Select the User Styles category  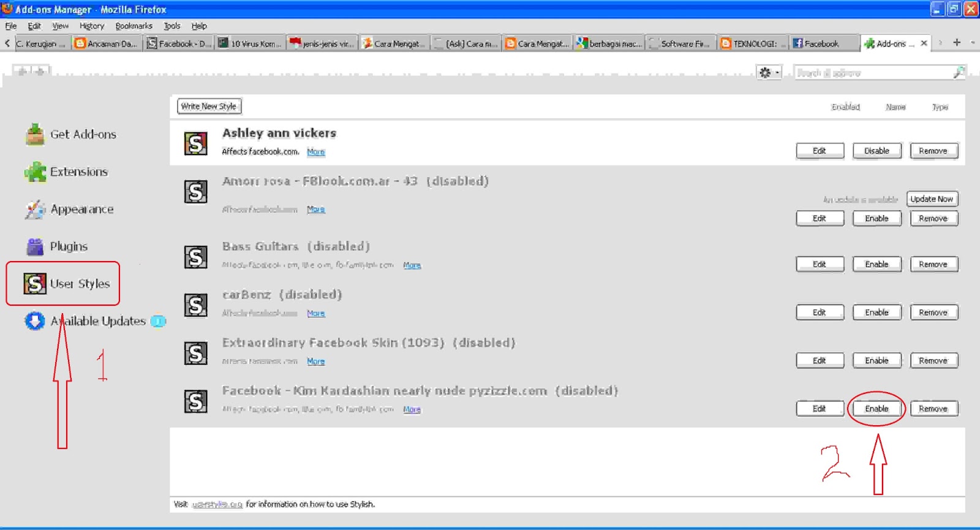67,284
